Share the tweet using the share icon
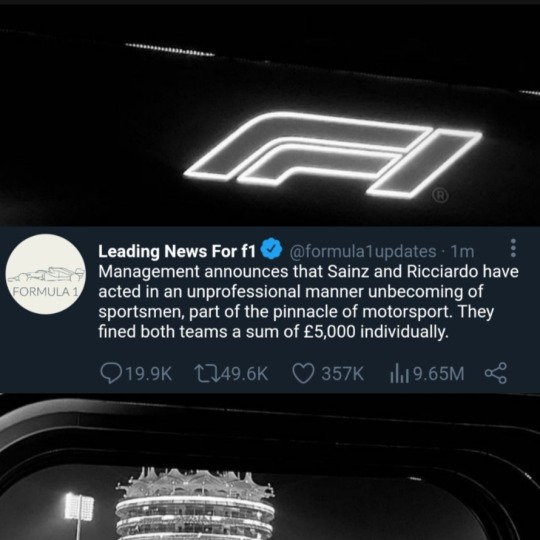This screenshot has width=540, height=540. 496,373
